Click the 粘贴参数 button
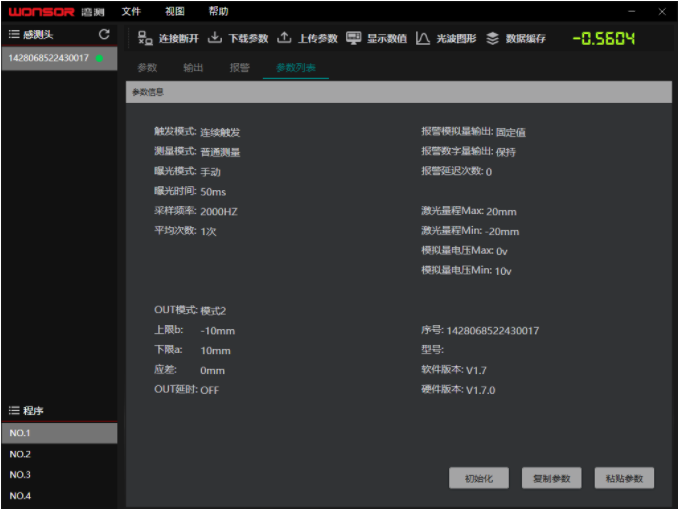678x510 pixels. (624, 478)
